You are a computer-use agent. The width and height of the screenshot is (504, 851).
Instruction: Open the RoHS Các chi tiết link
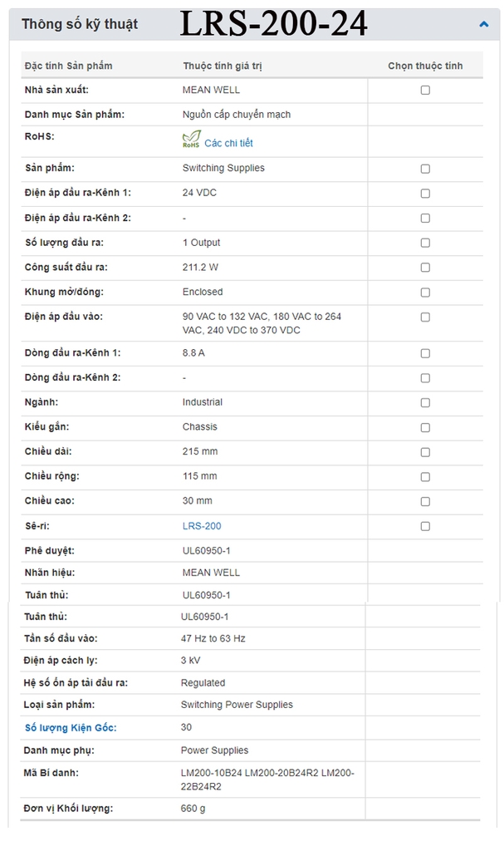pos(228,143)
